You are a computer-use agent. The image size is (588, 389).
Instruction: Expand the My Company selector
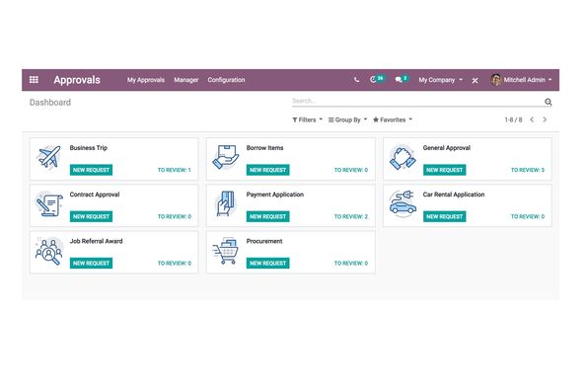click(x=441, y=80)
